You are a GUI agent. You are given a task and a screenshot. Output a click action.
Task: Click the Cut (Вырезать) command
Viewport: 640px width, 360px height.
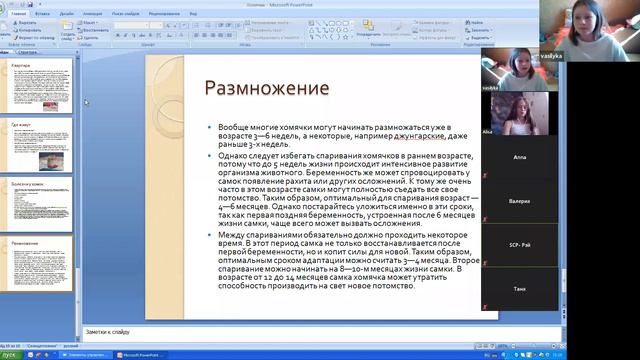25,23
